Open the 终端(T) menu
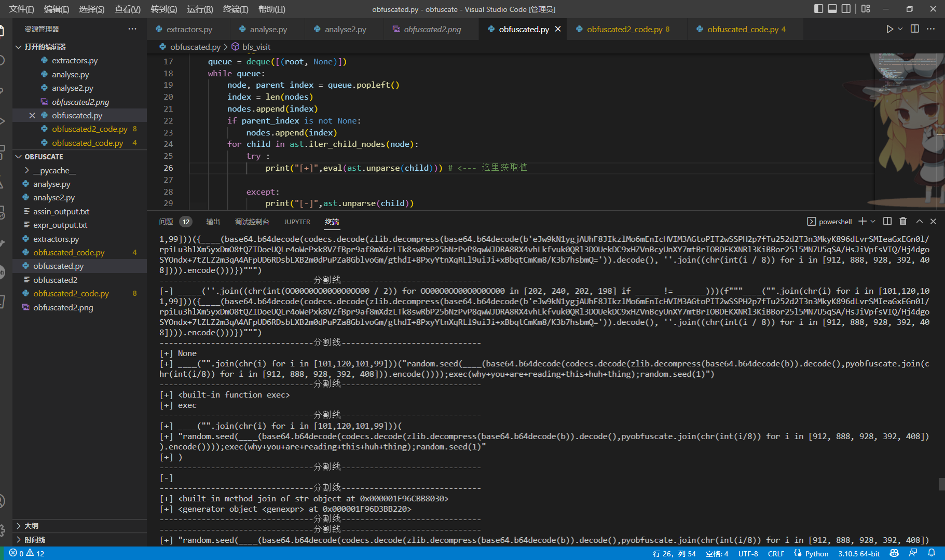Viewport: 945px width, 560px height. [x=235, y=9]
